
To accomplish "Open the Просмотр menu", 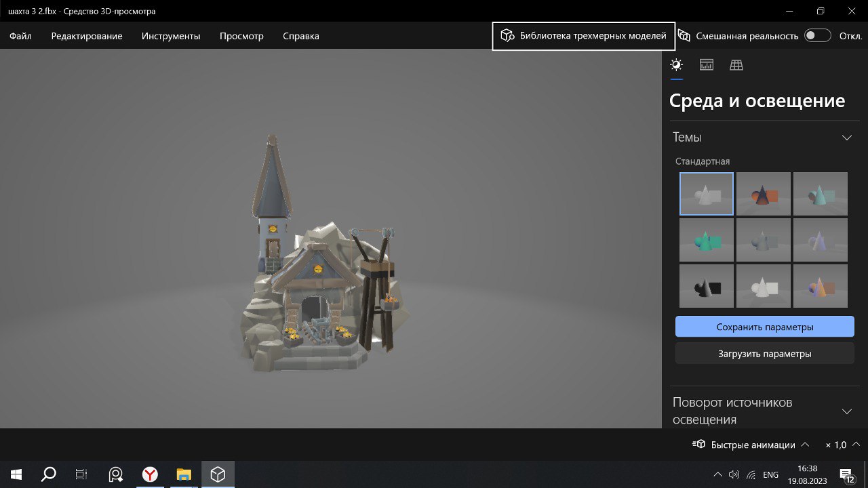I will point(241,36).
